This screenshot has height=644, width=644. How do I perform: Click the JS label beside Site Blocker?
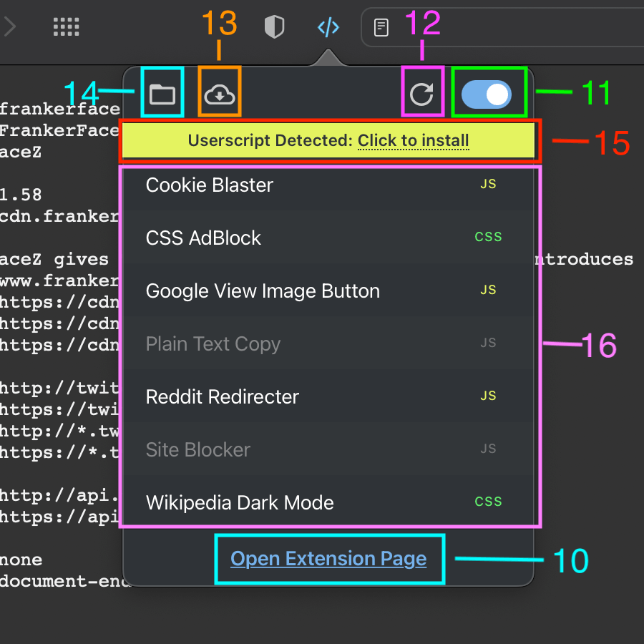[x=488, y=449]
